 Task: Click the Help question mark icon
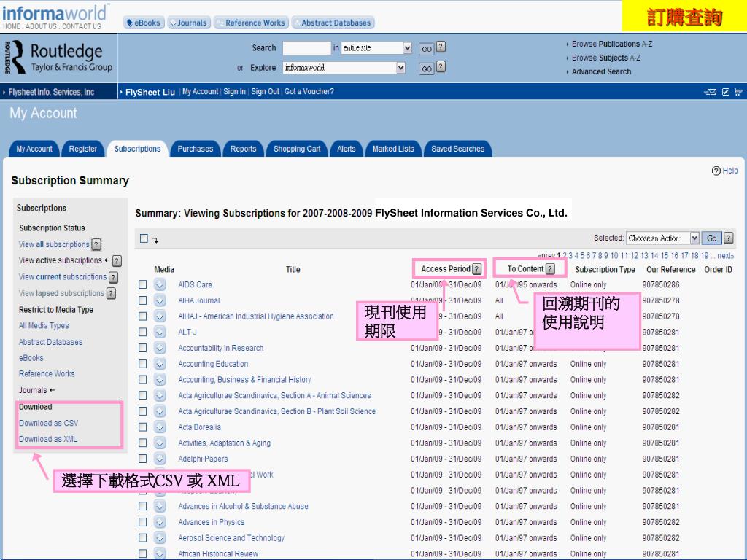point(716,171)
